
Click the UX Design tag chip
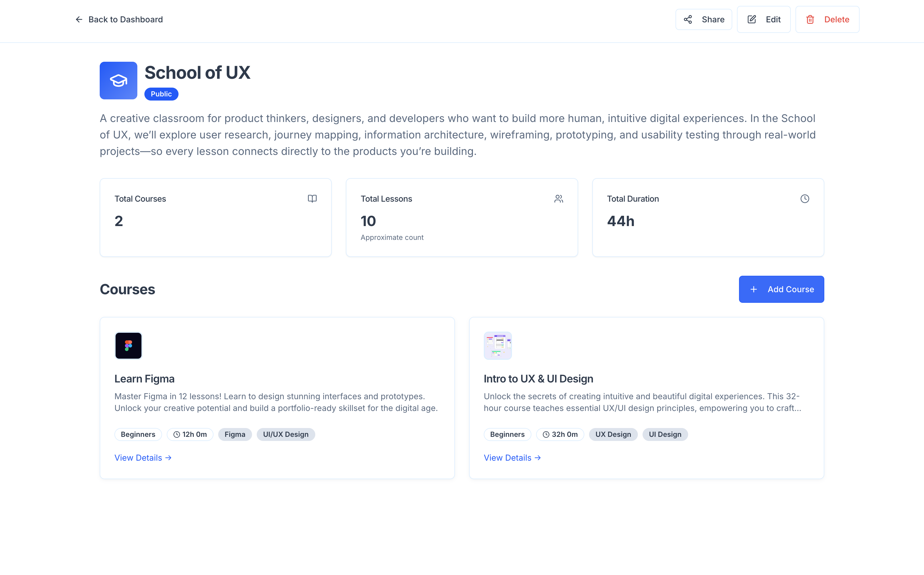(613, 434)
